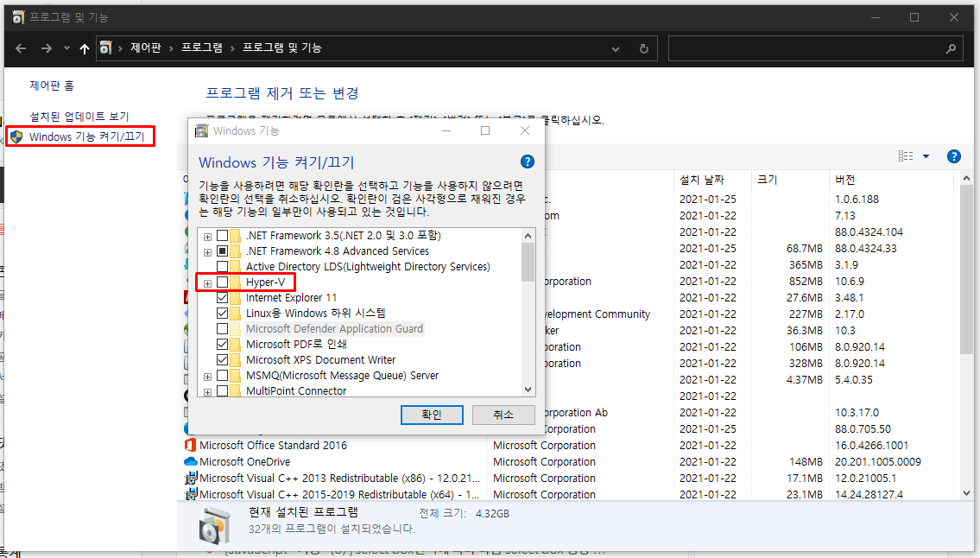
Task: Click the installed programs summary icon
Action: [214, 525]
